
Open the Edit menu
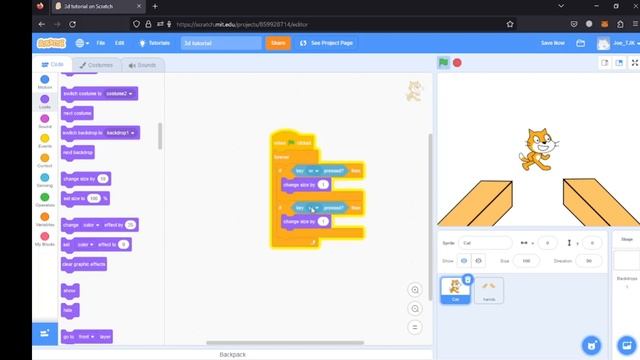click(119, 43)
